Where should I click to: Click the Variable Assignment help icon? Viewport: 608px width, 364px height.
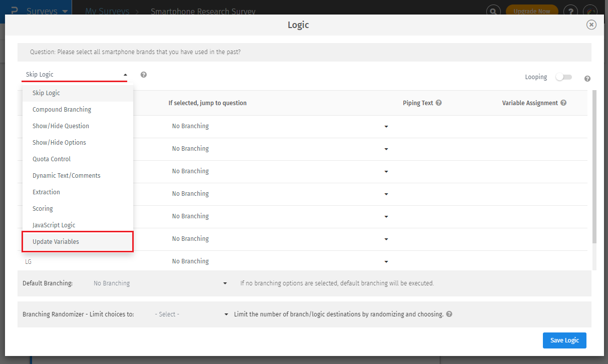tap(563, 103)
